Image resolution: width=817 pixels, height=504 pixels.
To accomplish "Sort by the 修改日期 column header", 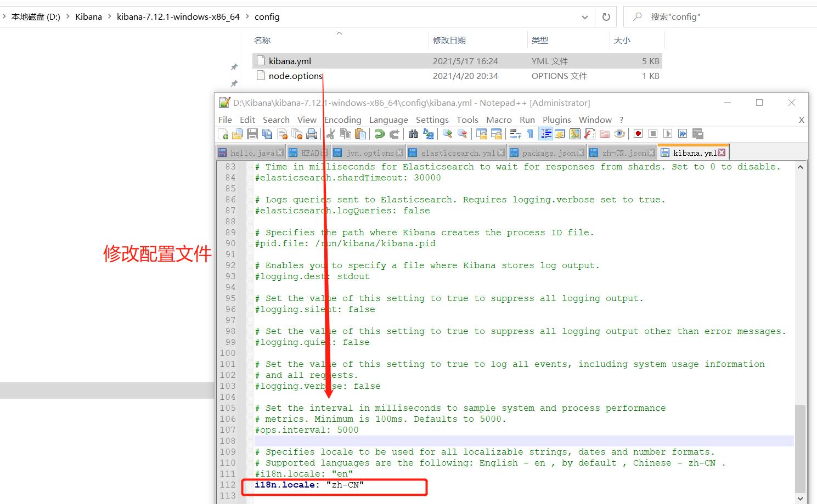I will [449, 40].
